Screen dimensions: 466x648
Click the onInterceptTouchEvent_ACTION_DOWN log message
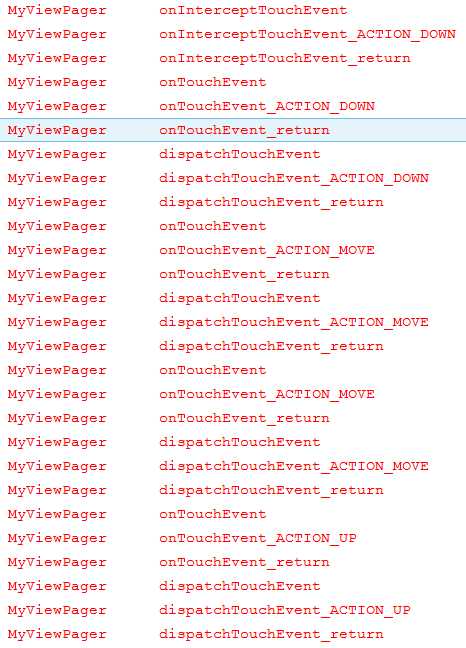(x=307, y=34)
